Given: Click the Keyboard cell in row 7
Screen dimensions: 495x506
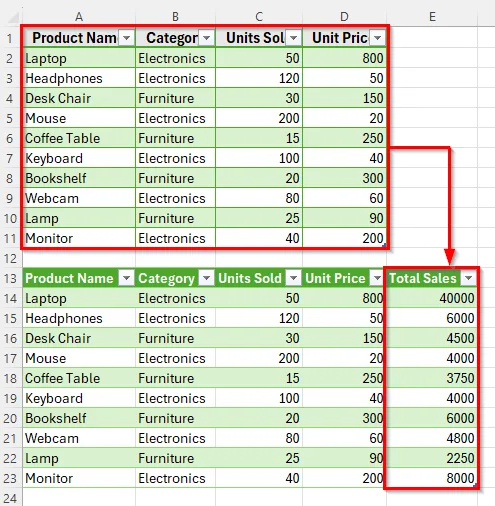Looking at the screenshot, I should 79,158.
